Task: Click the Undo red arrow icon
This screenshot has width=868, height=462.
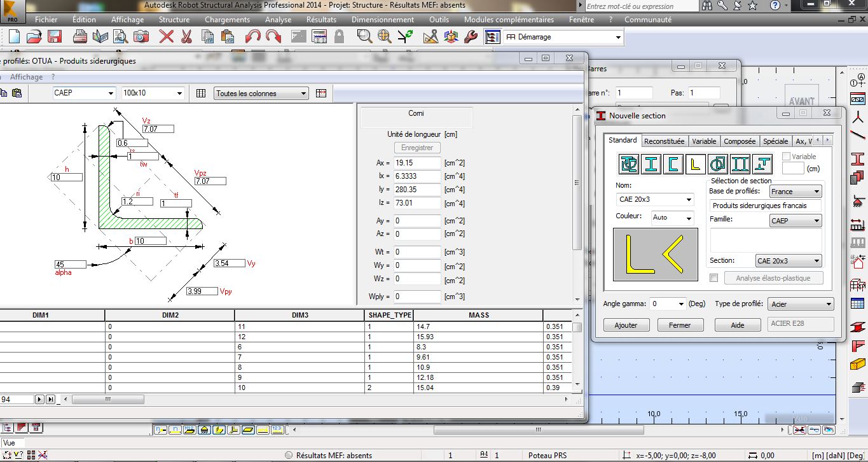Action: pos(253,36)
